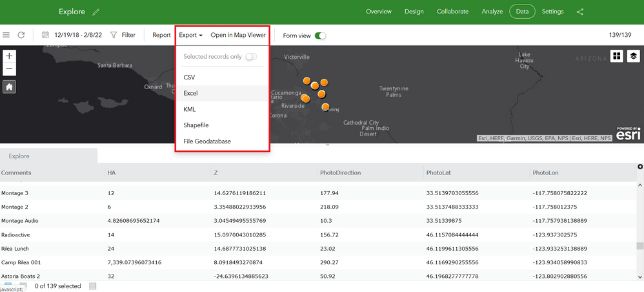Enable the Selected records only switch
This screenshot has height=292, width=644.
pyautogui.click(x=251, y=57)
